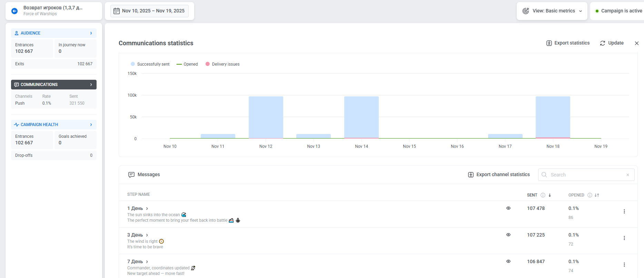644x278 pixels.
Task: Click the OPENED column header
Action: pyautogui.click(x=576, y=195)
